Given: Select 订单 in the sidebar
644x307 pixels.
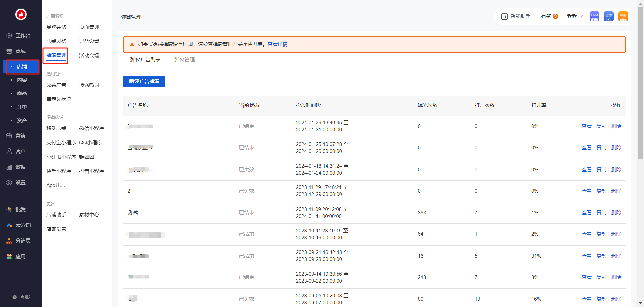Looking at the screenshot, I should click(x=22, y=107).
